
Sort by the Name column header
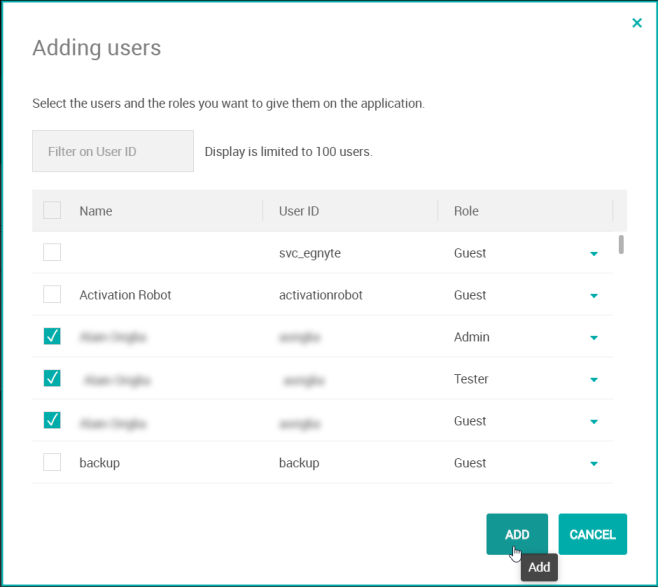tap(96, 211)
